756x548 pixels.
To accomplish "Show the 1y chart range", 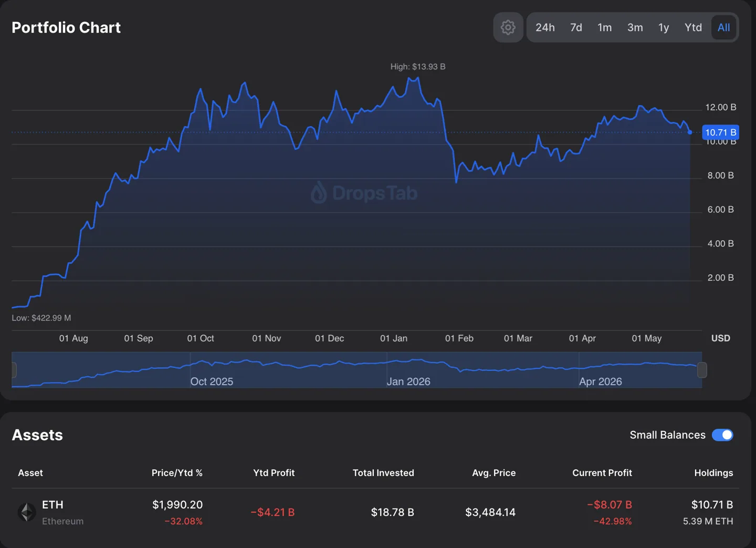I will [x=664, y=27].
